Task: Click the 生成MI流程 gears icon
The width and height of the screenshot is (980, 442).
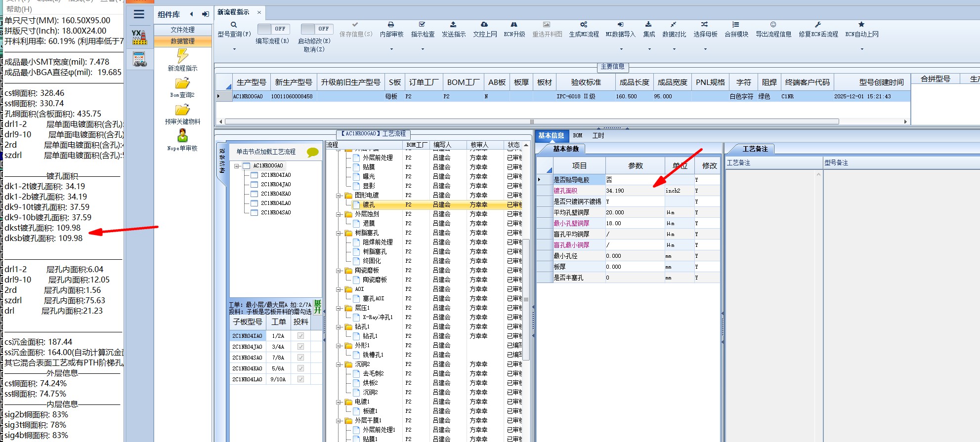Action: pos(584,25)
